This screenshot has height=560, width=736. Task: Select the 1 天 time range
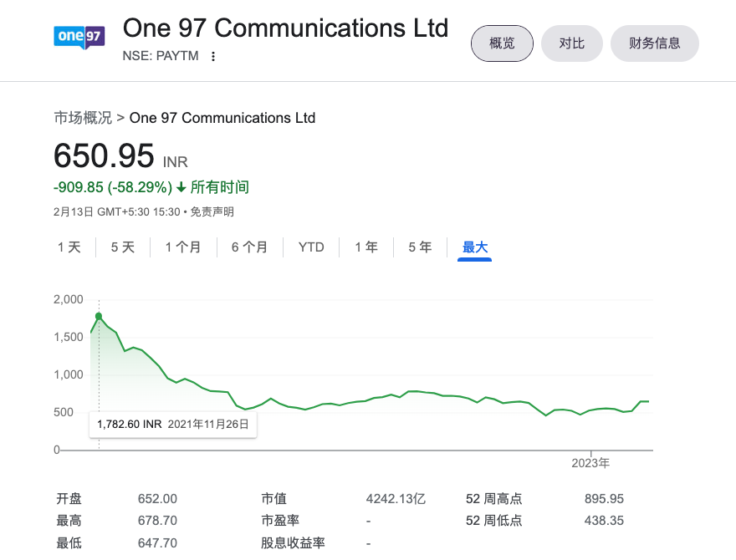tap(69, 247)
